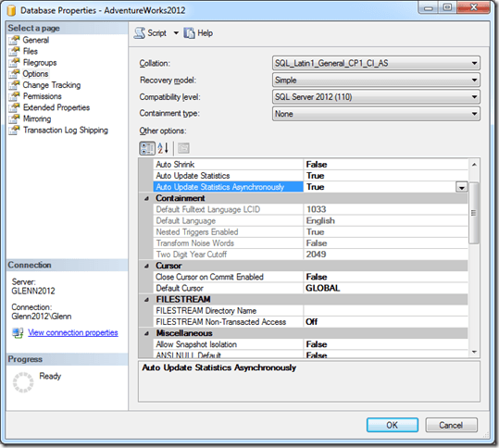Select the Mirroring page

37,118
